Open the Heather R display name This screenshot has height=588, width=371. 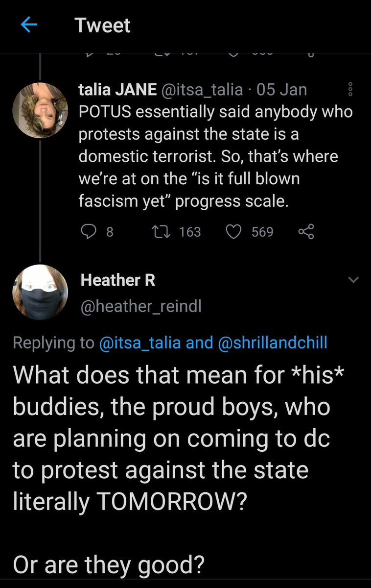point(118,280)
